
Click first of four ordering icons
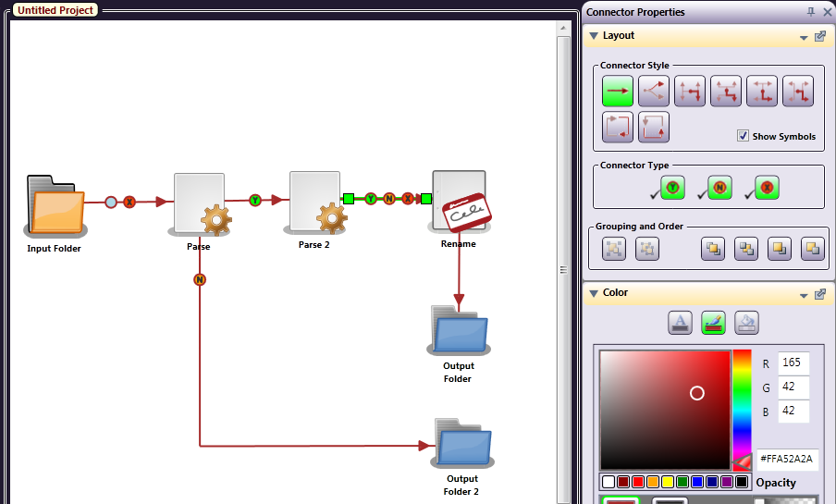713,249
